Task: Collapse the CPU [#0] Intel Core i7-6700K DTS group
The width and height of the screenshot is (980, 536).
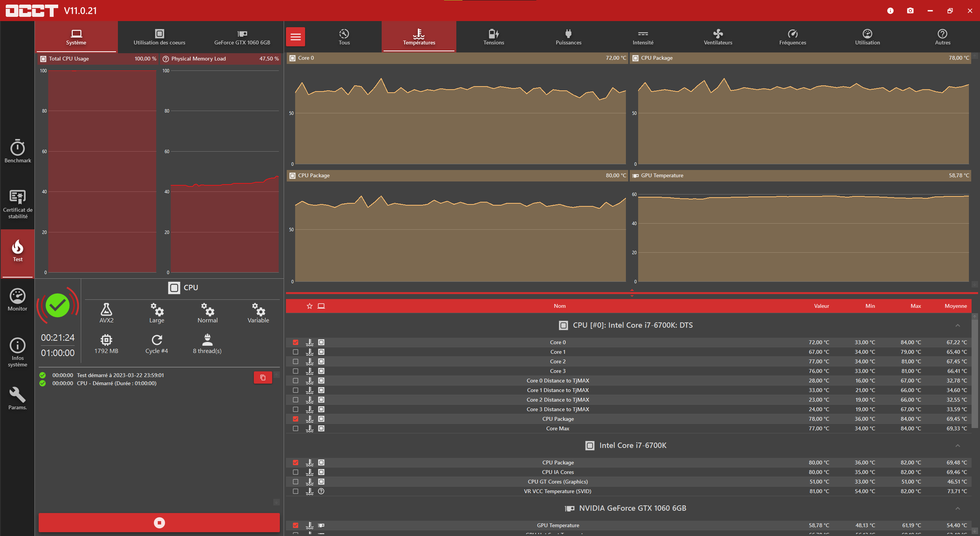Action: pyautogui.click(x=958, y=325)
